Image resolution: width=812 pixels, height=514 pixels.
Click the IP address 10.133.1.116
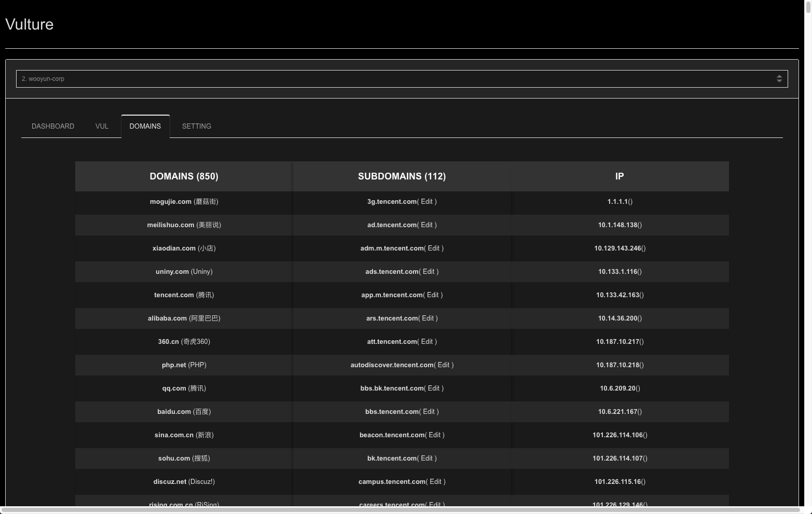617,272
